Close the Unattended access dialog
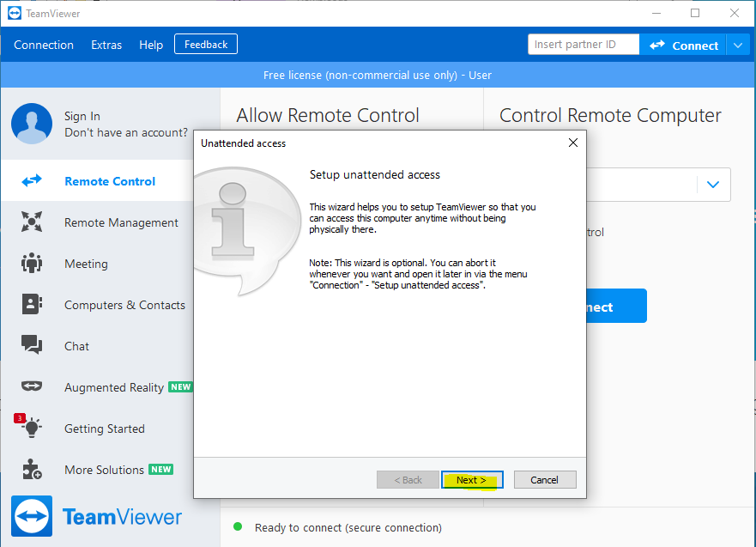Screen dimensions: 756x547 click(x=573, y=143)
